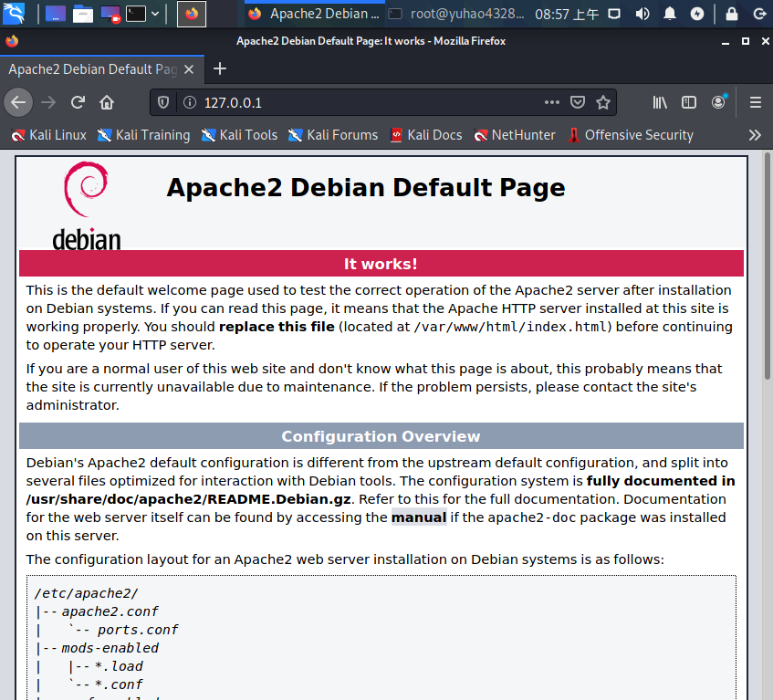The height and width of the screenshot is (700, 773).
Task: Click the 'mods-enabled' tree line
Action: coord(110,648)
